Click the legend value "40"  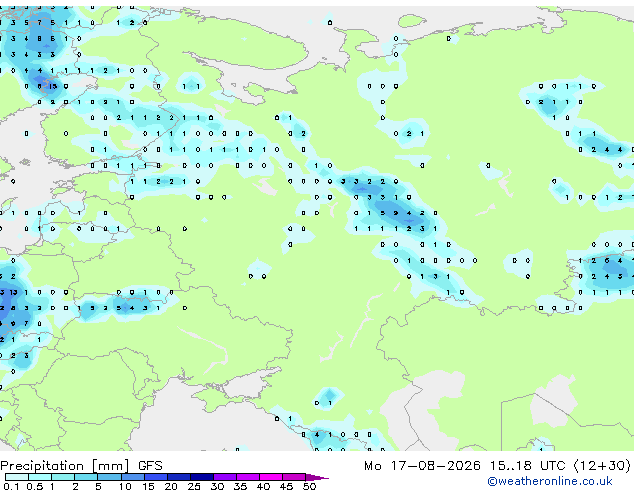[263, 486]
